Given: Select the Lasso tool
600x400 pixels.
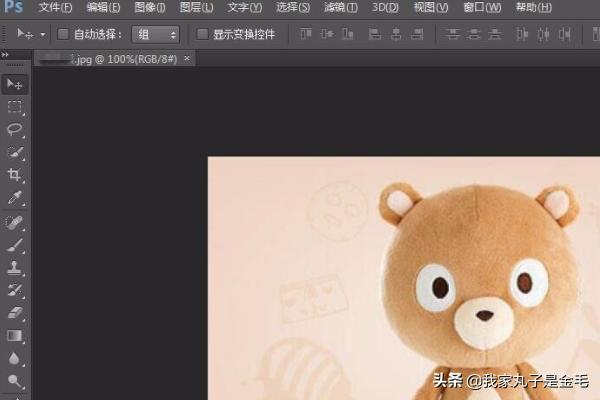Looking at the screenshot, I should [15, 129].
